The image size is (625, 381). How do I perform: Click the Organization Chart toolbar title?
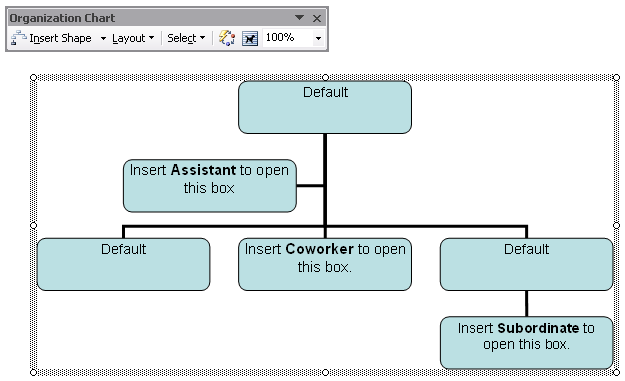point(62,18)
